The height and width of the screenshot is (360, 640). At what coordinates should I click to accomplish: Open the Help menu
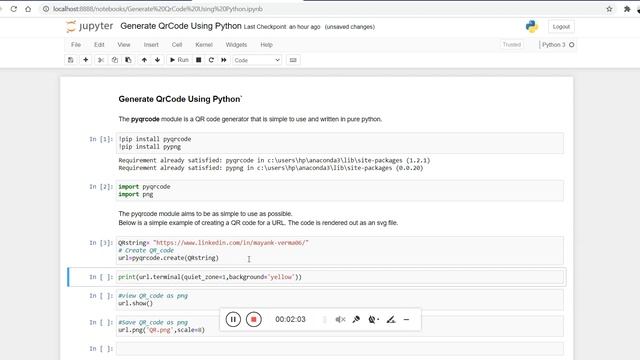click(266, 45)
